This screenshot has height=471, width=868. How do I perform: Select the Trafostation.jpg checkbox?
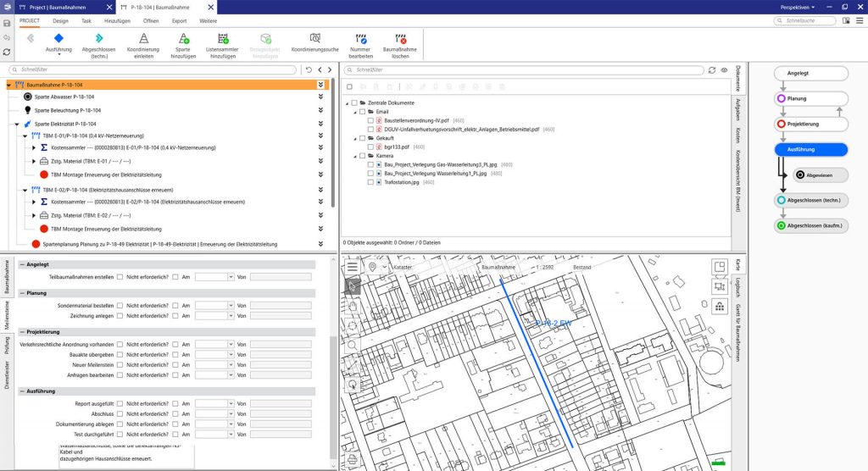pos(370,182)
